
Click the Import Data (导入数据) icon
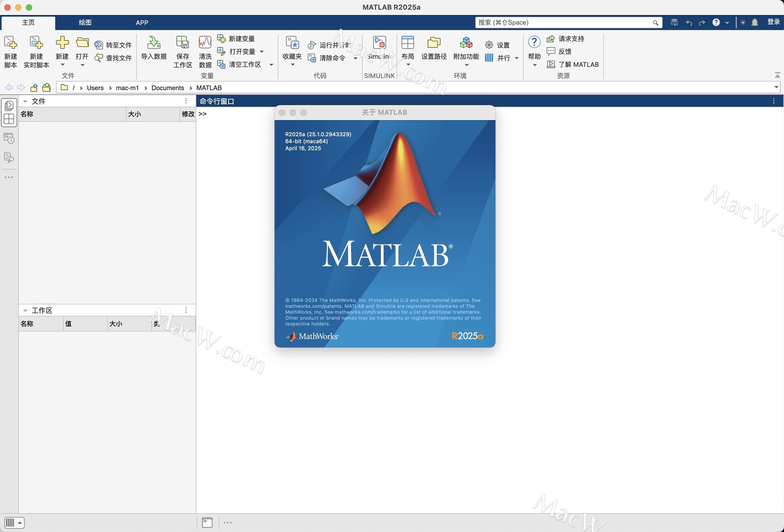coord(154,43)
